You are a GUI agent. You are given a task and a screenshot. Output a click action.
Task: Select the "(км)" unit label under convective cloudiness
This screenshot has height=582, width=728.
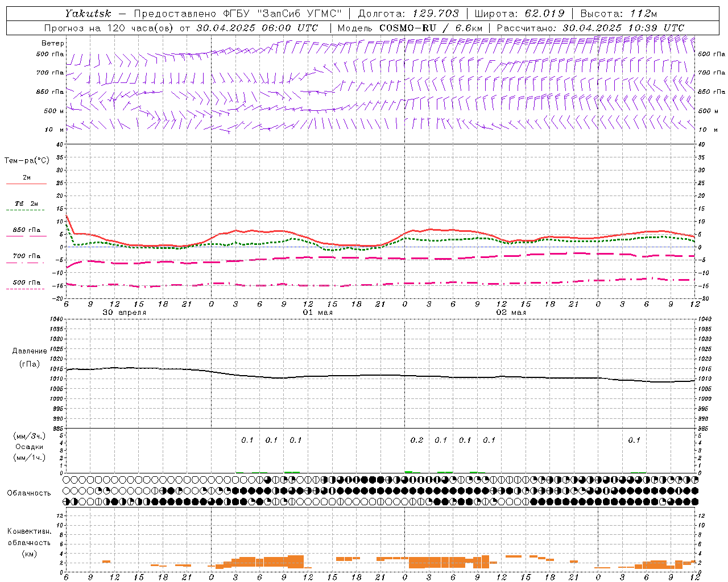tap(29, 554)
